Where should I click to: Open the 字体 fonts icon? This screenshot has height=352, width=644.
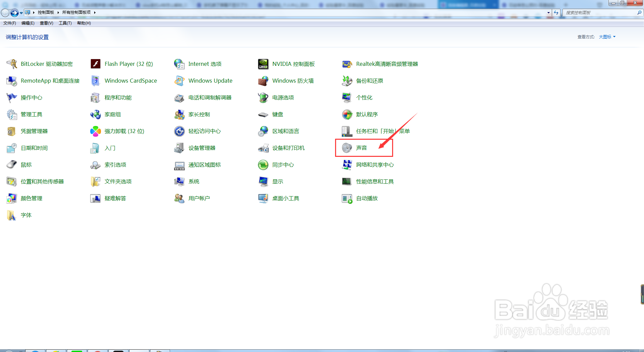click(12, 215)
